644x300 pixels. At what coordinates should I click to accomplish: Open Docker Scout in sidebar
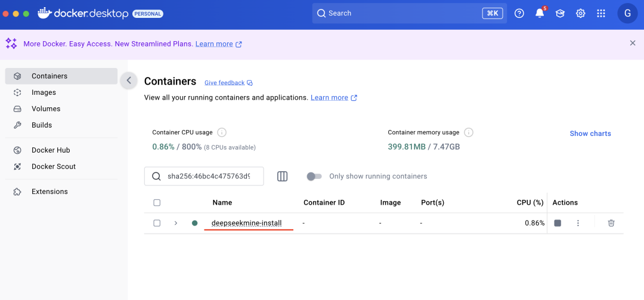pyautogui.click(x=61, y=166)
